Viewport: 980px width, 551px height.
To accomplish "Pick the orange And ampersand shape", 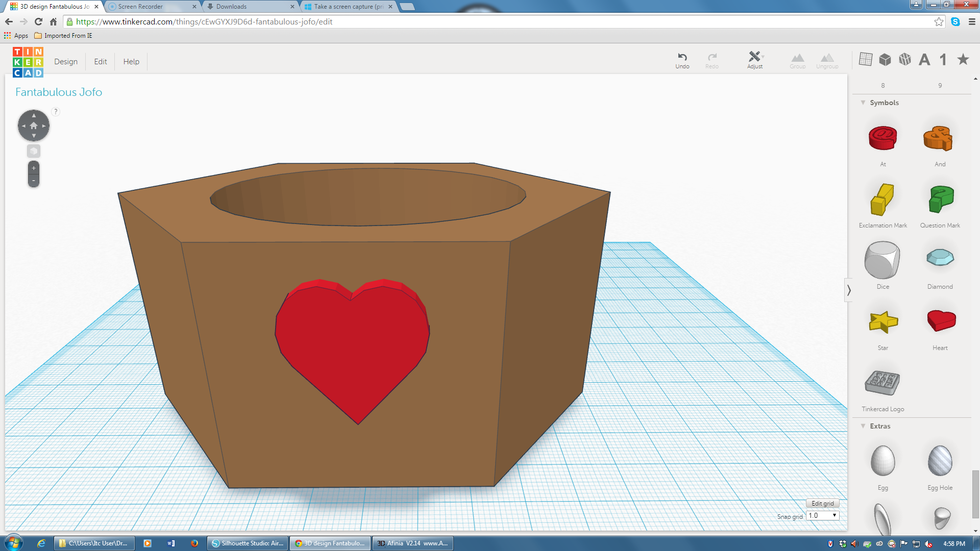I will [x=938, y=138].
